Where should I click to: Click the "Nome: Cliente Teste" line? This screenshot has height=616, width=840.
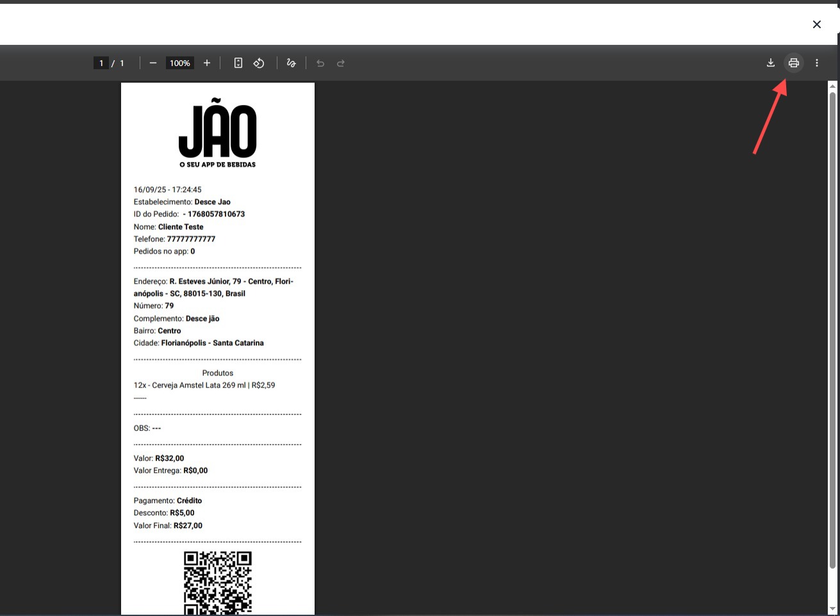tap(169, 227)
